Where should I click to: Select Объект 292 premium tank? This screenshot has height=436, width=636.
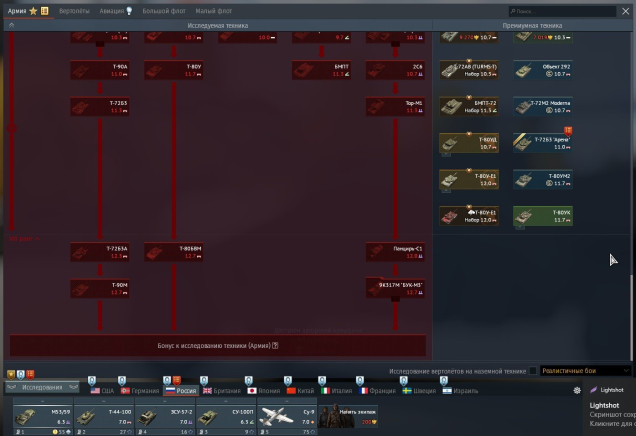pos(542,70)
